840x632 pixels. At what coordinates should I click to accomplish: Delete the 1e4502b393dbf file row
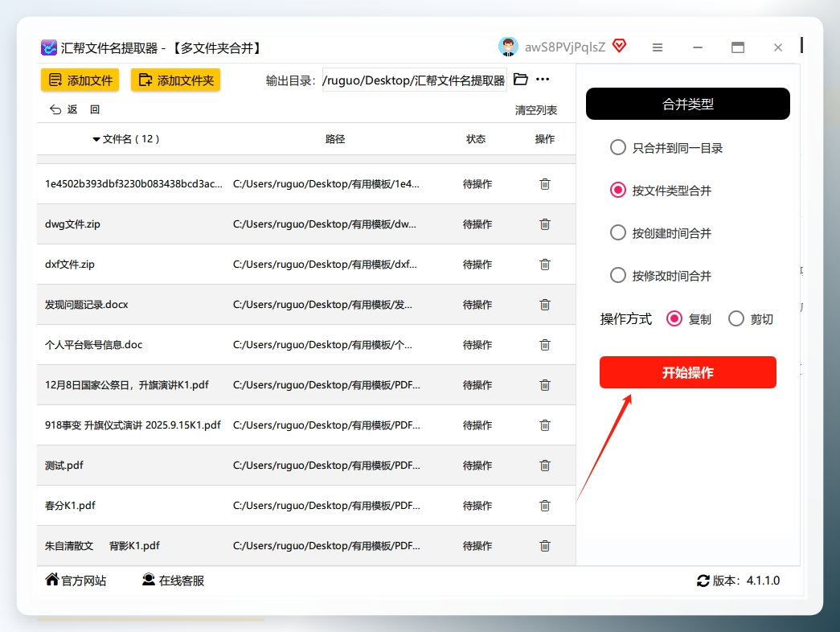click(545, 184)
